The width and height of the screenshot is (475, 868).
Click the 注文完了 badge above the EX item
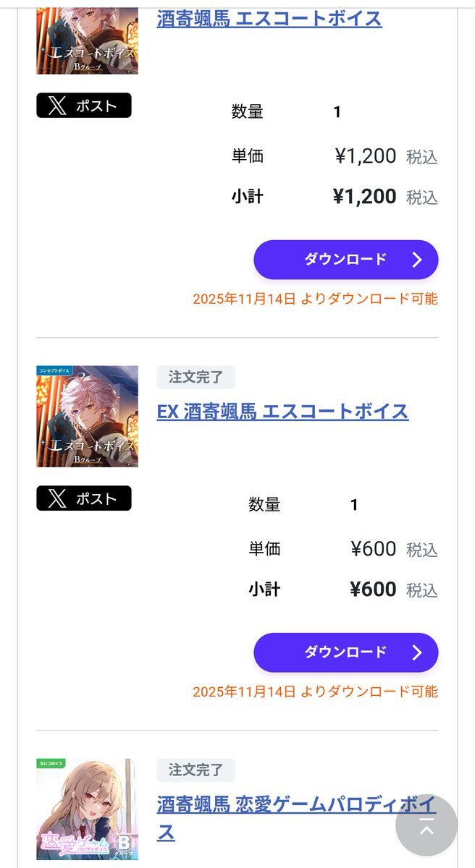click(x=196, y=377)
